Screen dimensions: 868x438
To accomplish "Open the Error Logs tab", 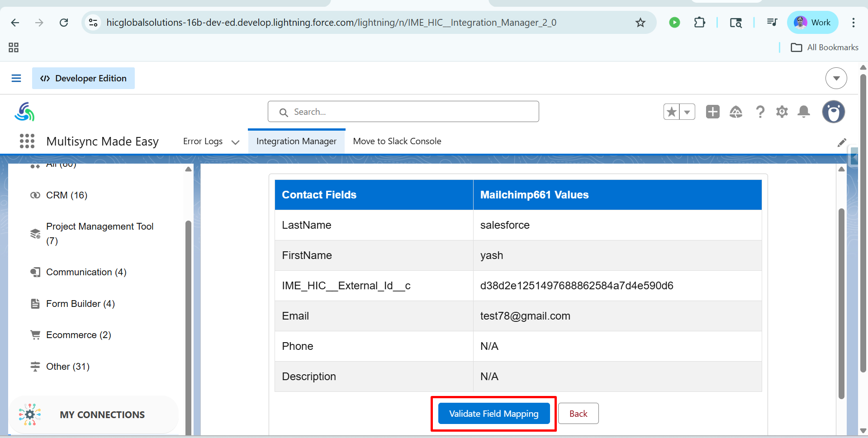I will [203, 141].
